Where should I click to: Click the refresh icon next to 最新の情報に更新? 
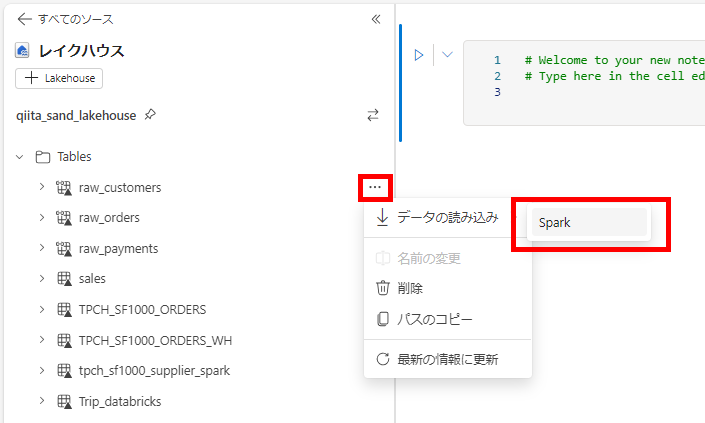(383, 359)
